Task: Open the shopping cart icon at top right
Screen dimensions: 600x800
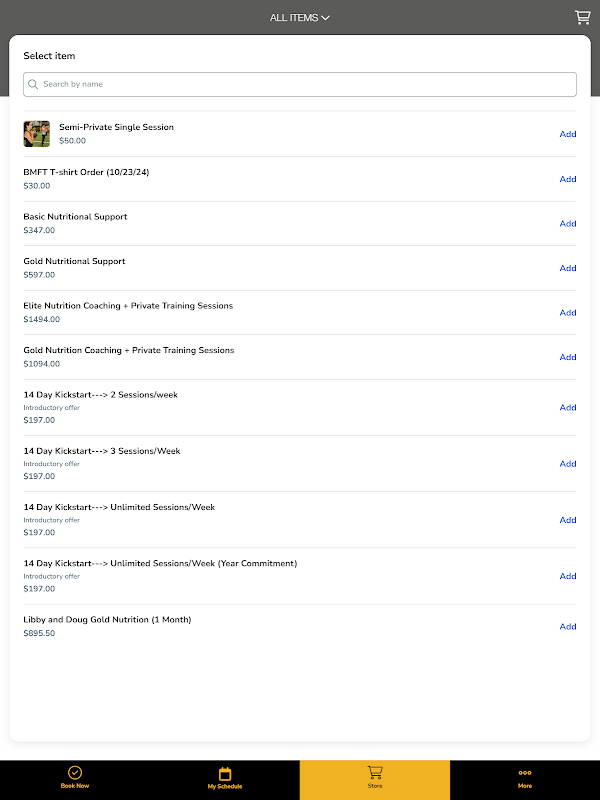Action: [x=582, y=17]
